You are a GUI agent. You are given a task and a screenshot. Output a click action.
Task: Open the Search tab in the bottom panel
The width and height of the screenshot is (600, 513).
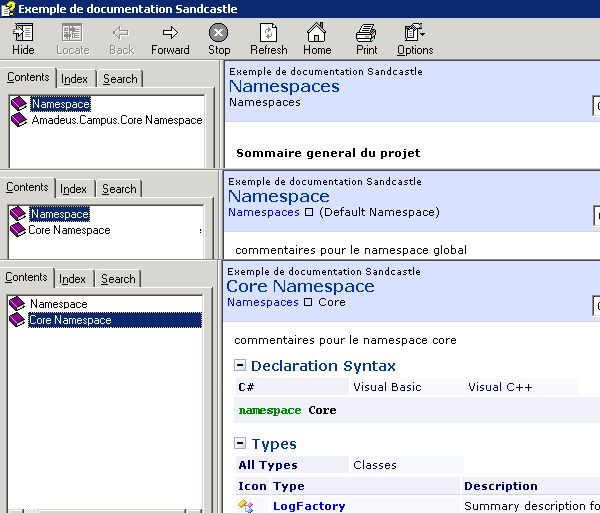click(118, 278)
